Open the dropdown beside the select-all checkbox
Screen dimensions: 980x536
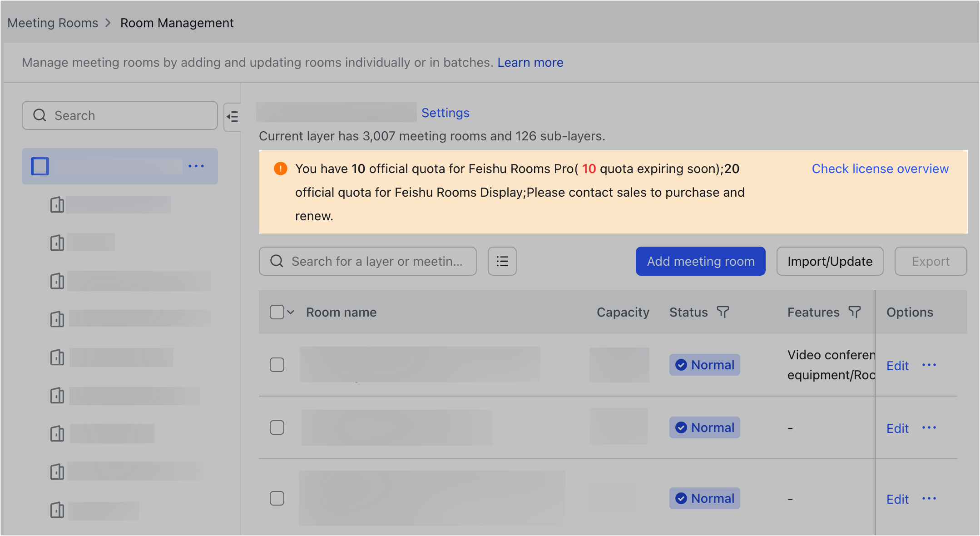[x=290, y=312]
